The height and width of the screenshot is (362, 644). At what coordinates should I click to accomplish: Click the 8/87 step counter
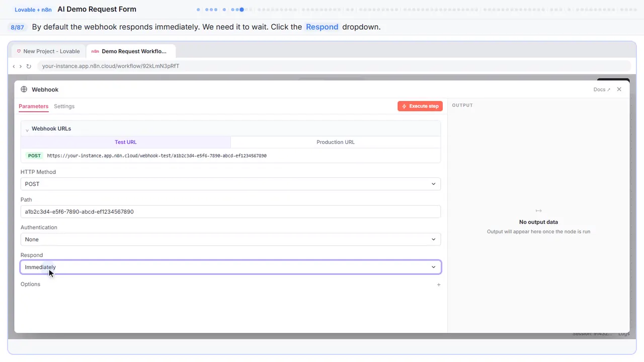coord(17,27)
